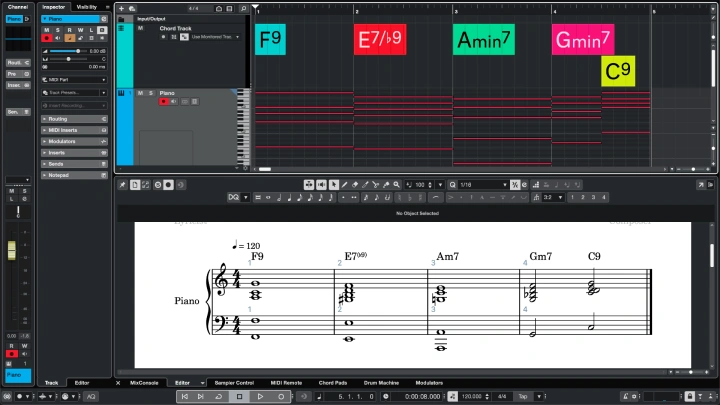Click the dotted note icon
The width and height of the screenshot is (720, 405).
coord(343,197)
